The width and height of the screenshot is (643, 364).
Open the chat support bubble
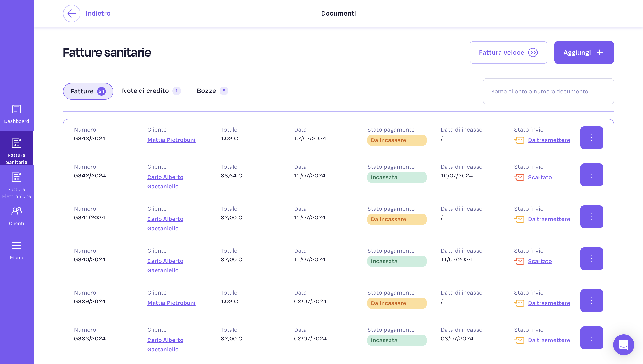(624, 345)
